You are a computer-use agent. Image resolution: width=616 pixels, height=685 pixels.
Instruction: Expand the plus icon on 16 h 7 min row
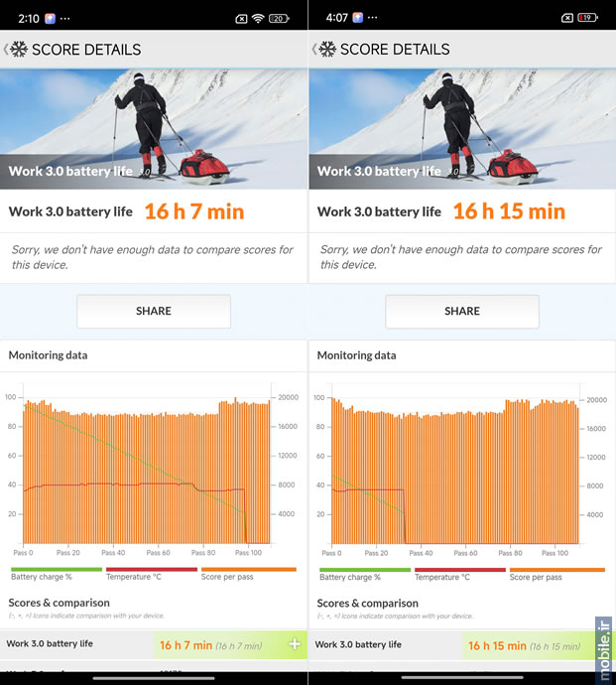[x=295, y=643]
